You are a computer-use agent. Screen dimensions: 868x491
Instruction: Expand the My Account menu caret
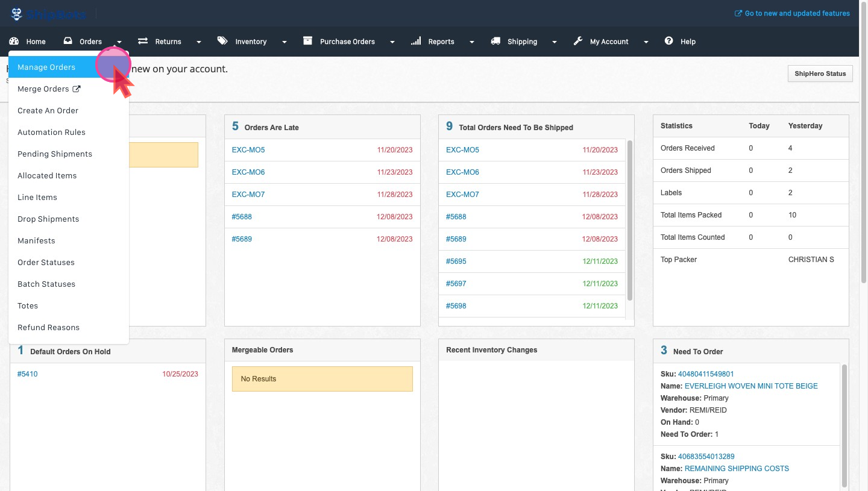click(646, 42)
